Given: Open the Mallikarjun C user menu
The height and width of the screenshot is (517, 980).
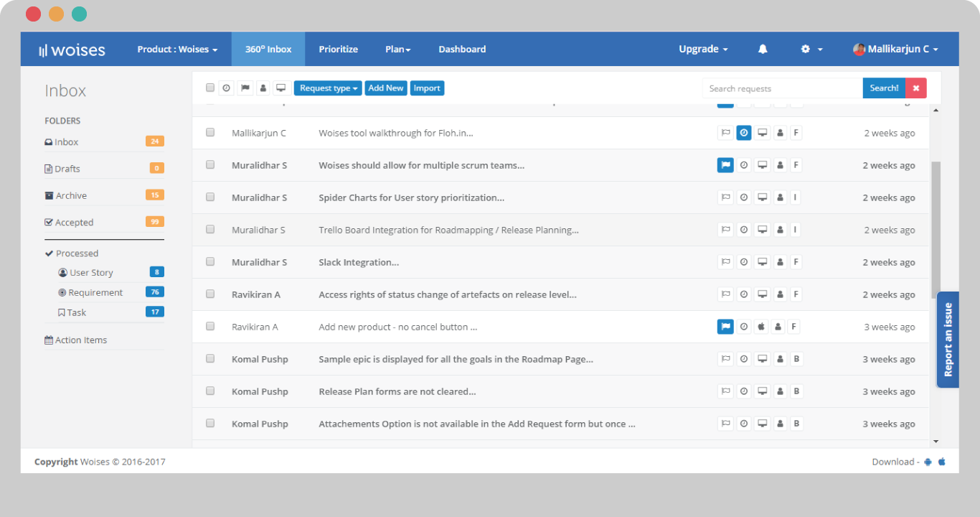Looking at the screenshot, I should click(x=895, y=49).
